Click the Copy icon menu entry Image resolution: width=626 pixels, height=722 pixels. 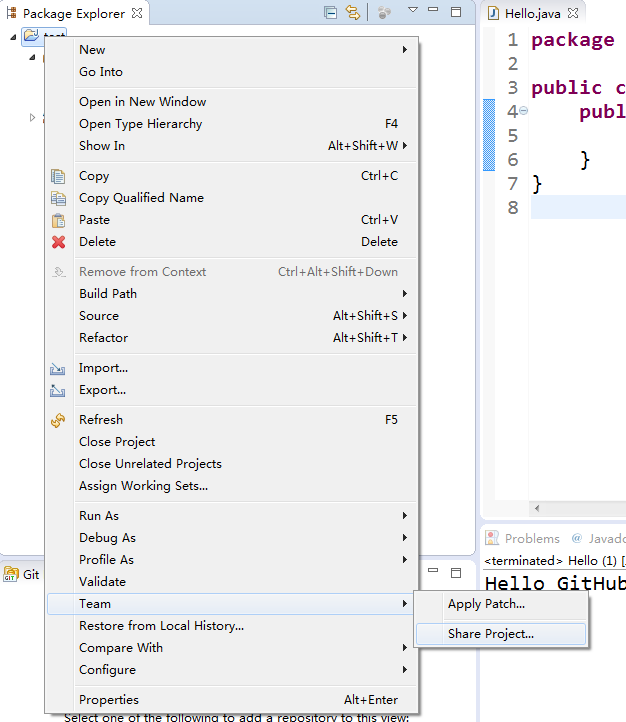coord(94,176)
